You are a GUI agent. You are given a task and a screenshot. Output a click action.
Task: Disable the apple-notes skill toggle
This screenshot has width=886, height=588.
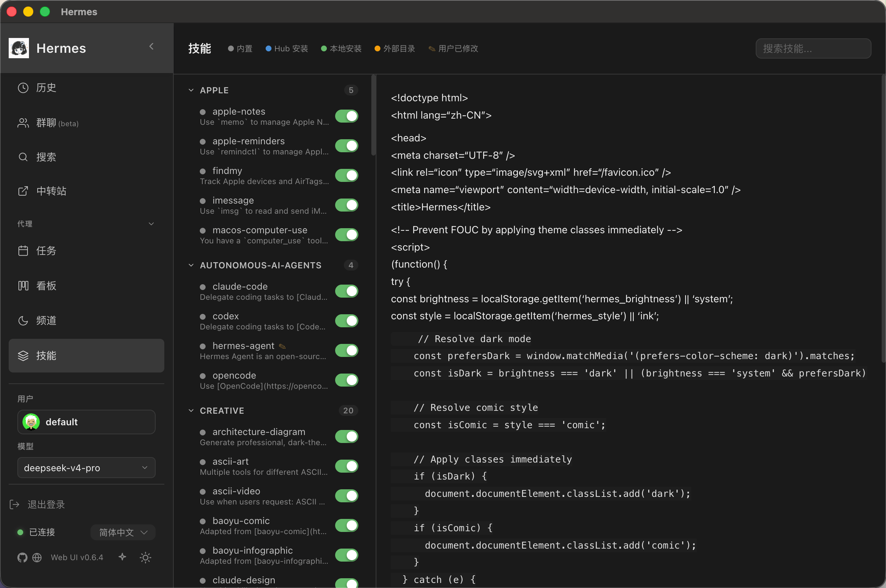coord(346,116)
